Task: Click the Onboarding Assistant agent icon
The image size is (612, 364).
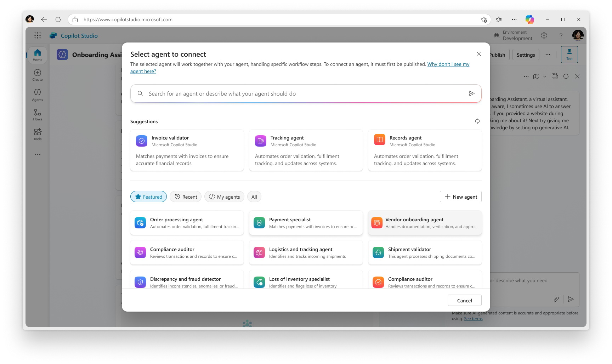Action: click(62, 55)
